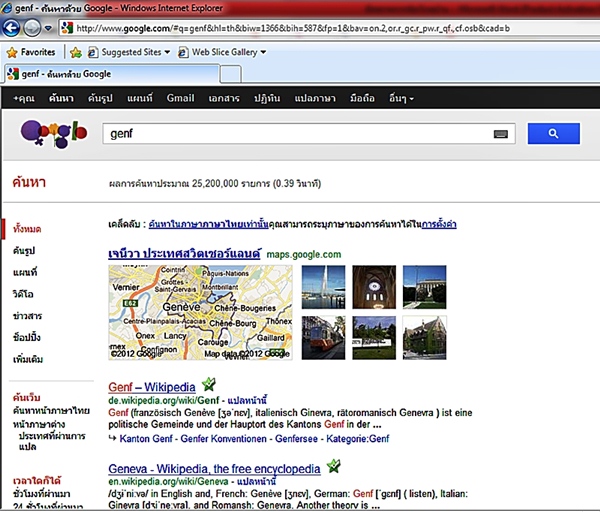This screenshot has width=600, height=512.
Task: Click มือถือ in the Google bar
Action: click(362, 98)
